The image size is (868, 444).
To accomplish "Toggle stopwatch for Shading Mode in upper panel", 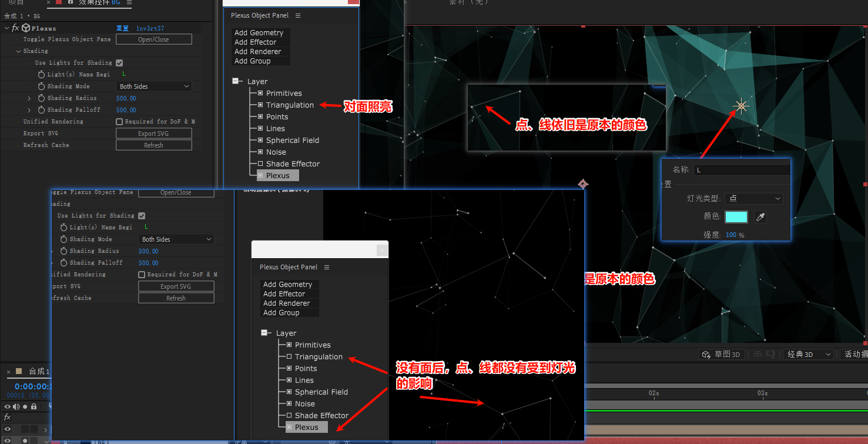I will 41,86.
